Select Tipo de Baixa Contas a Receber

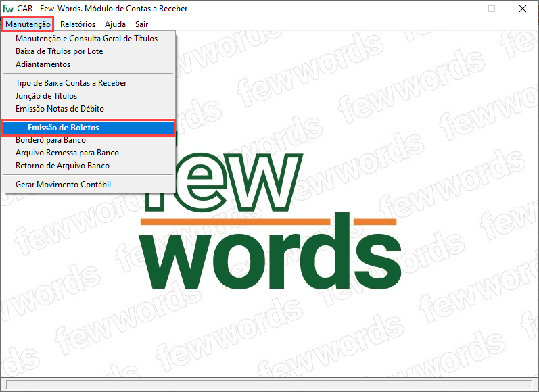pos(89,83)
